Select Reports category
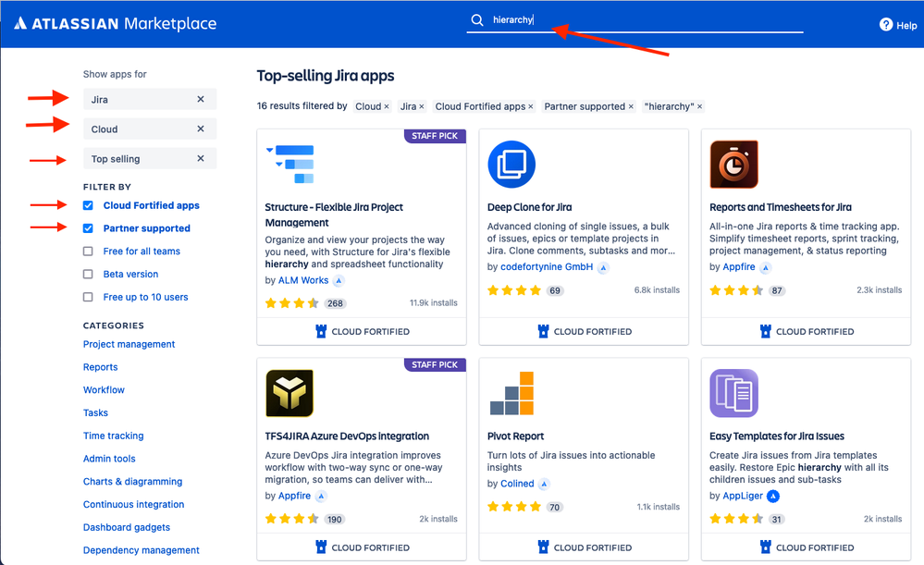Image resolution: width=924 pixels, height=565 pixels. 100,367
